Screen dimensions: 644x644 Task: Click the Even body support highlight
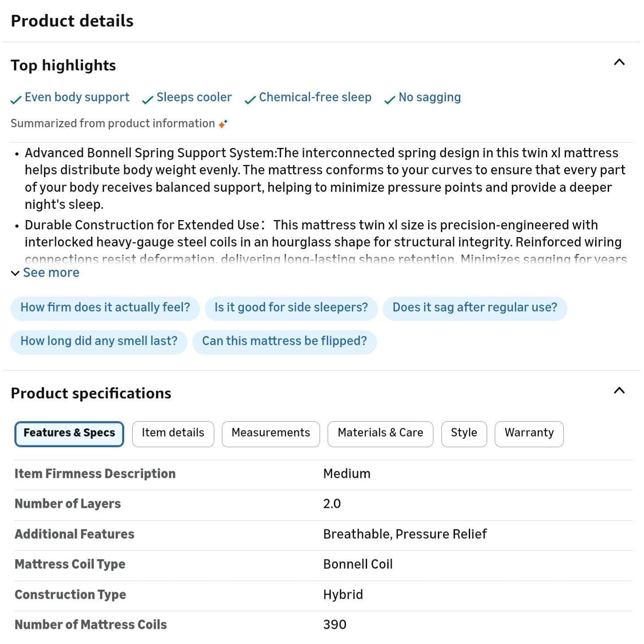pos(77,97)
